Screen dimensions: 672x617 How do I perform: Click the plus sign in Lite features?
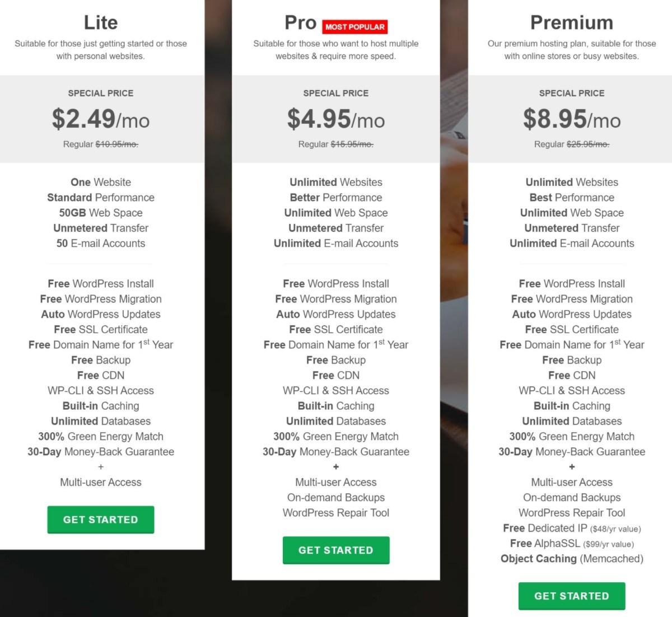coord(101,466)
